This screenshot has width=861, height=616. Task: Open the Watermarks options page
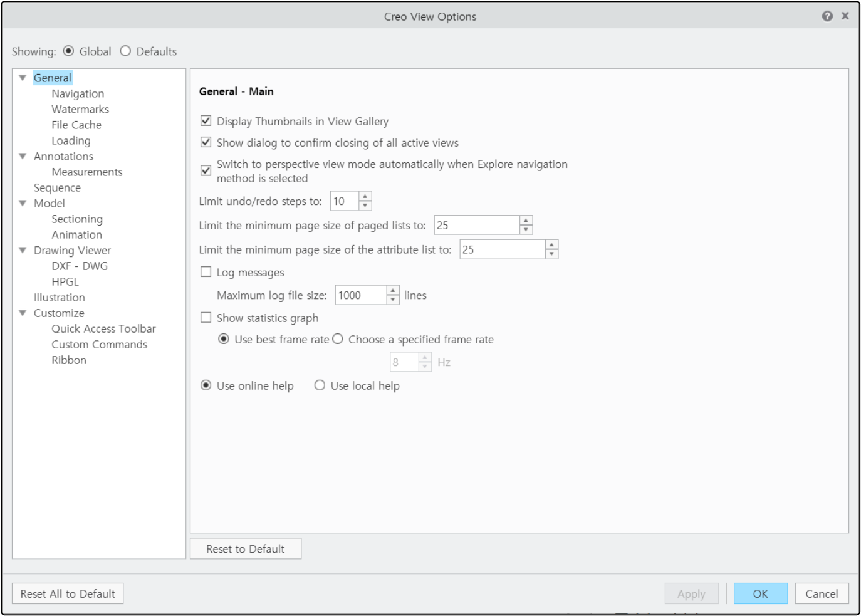[x=80, y=109]
